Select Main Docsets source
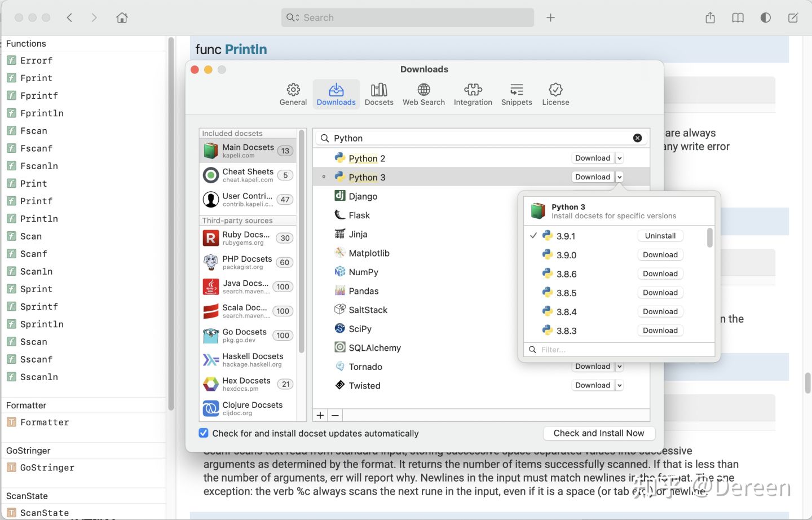 click(248, 151)
